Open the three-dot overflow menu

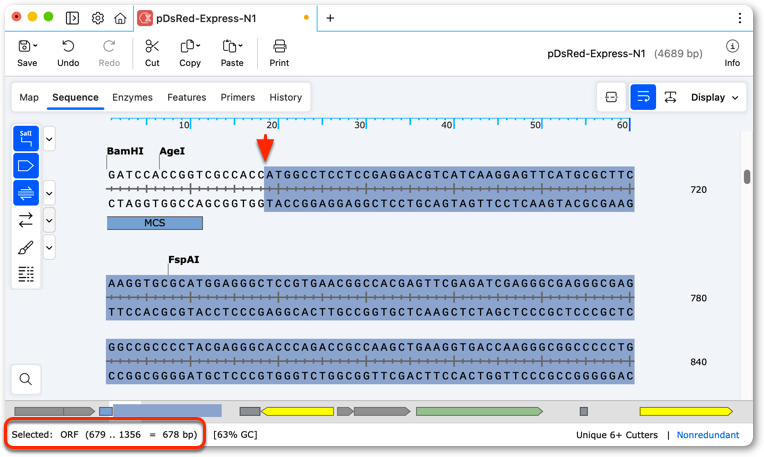[740, 18]
